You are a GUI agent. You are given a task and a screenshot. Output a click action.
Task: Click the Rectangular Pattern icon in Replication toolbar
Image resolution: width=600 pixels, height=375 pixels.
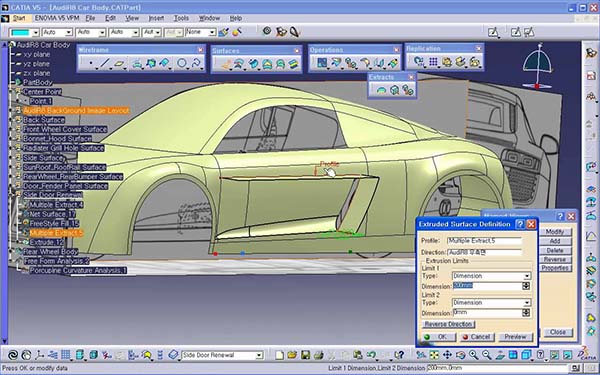433,62
